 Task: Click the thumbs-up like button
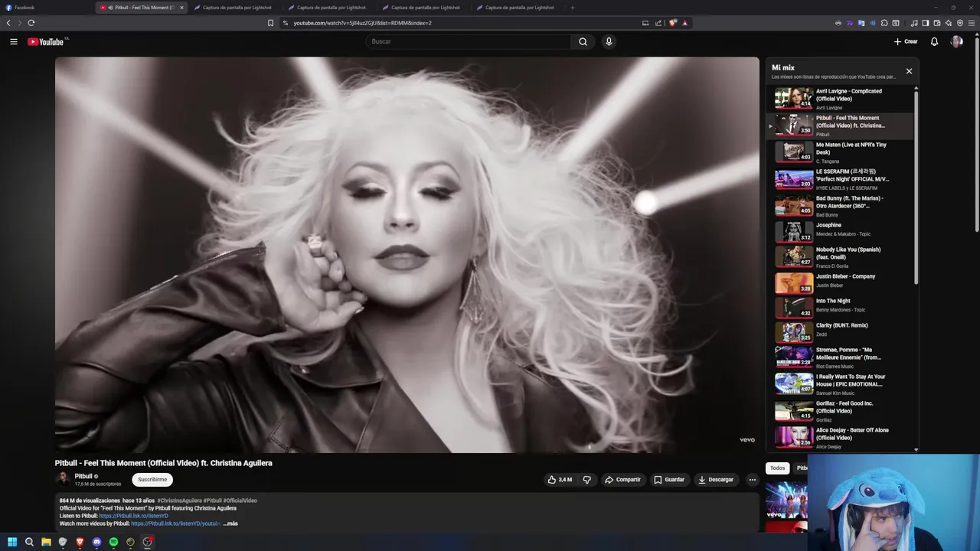click(560, 480)
